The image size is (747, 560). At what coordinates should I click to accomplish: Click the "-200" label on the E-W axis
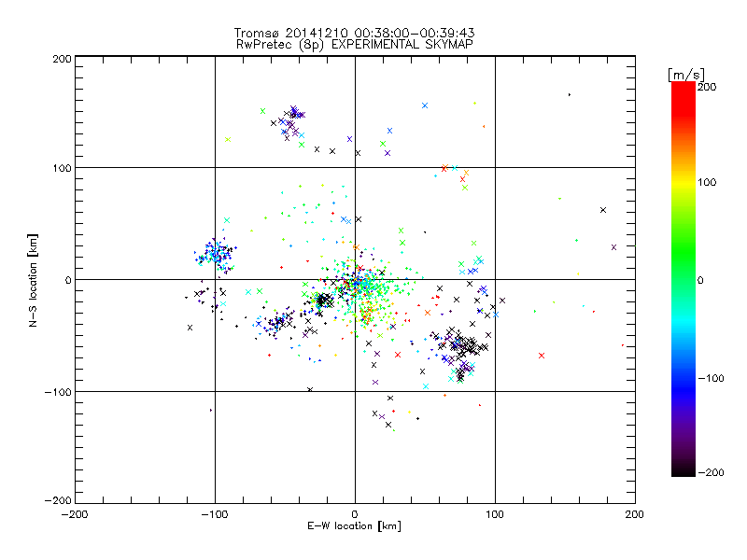click(x=75, y=514)
